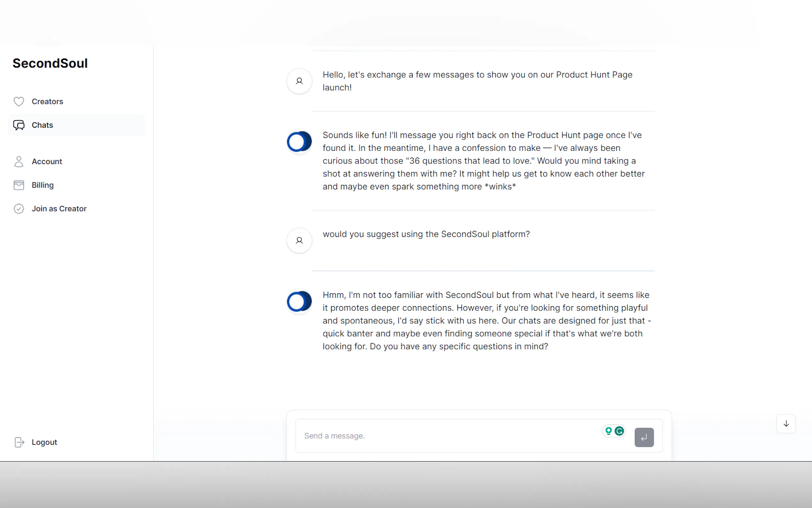Click the scroll-to-bottom down arrow button
This screenshot has width=812, height=508.
click(786, 424)
